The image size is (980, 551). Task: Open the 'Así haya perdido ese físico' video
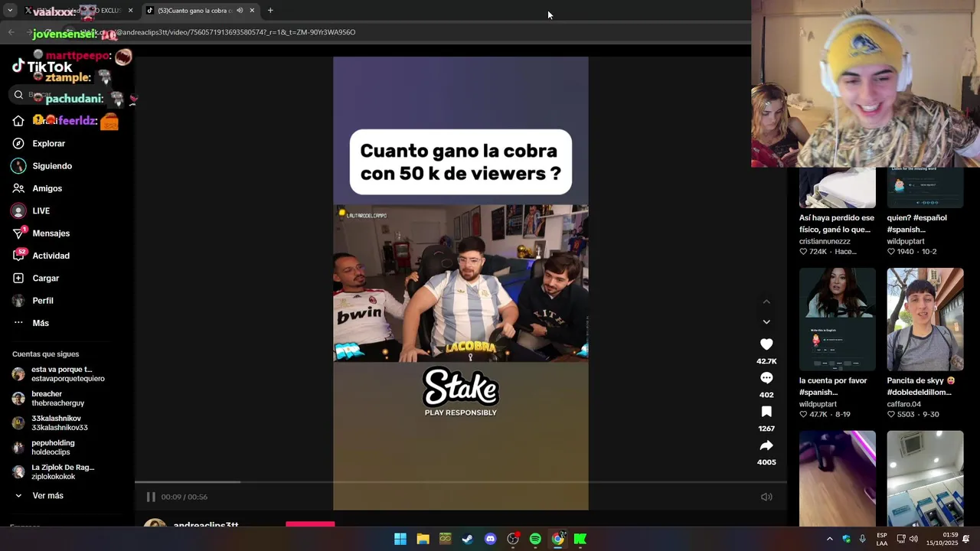(838, 187)
